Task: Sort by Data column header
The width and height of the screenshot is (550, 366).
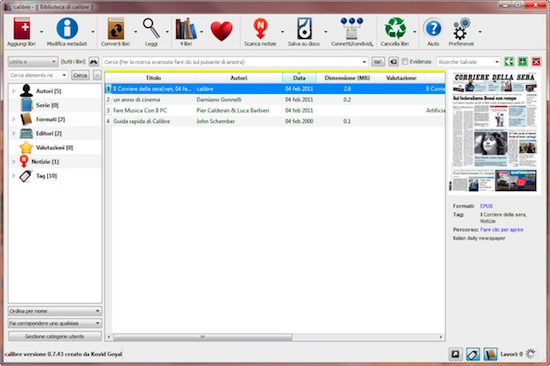Action: coord(299,78)
